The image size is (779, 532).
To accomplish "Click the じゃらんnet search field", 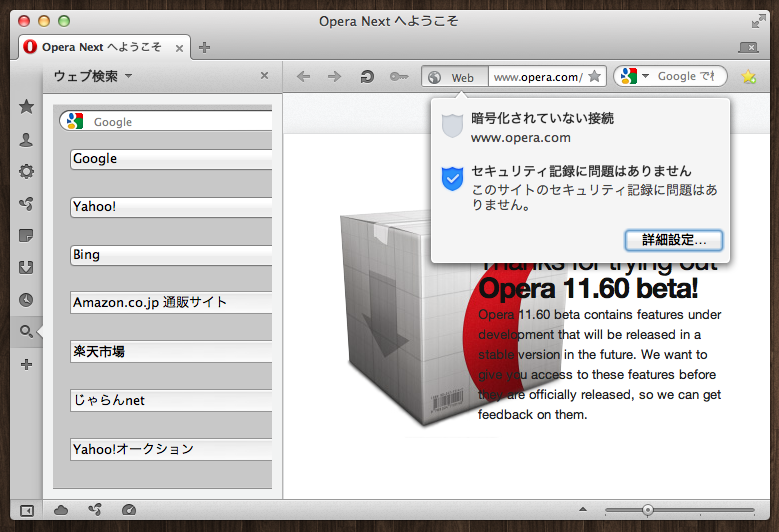I will click(x=171, y=400).
